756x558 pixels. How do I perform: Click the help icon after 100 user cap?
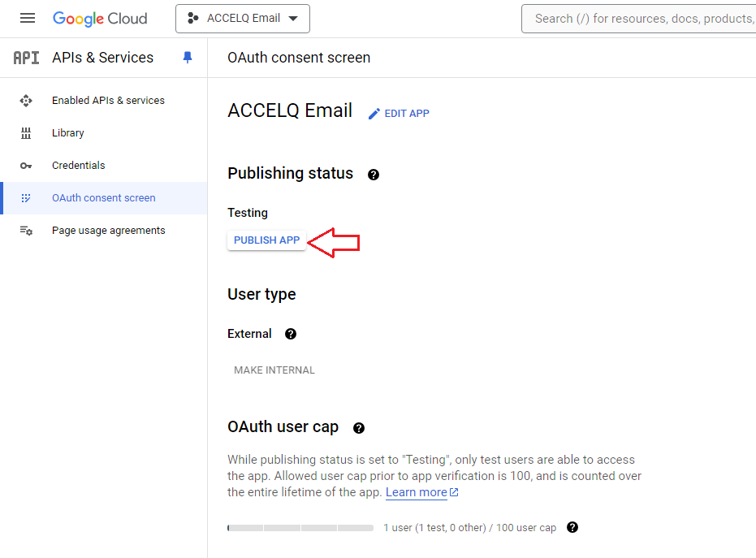(x=572, y=527)
